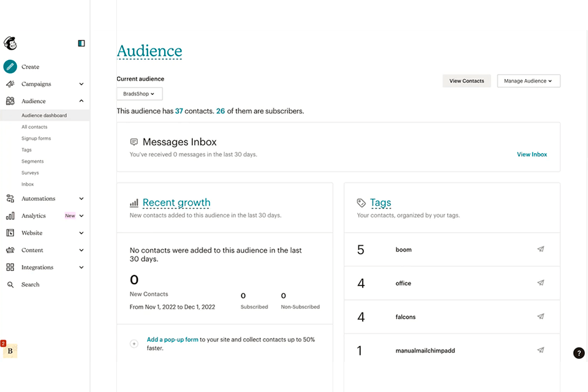Click the Automations flow icon
This screenshot has height=392, width=588.
10,198
